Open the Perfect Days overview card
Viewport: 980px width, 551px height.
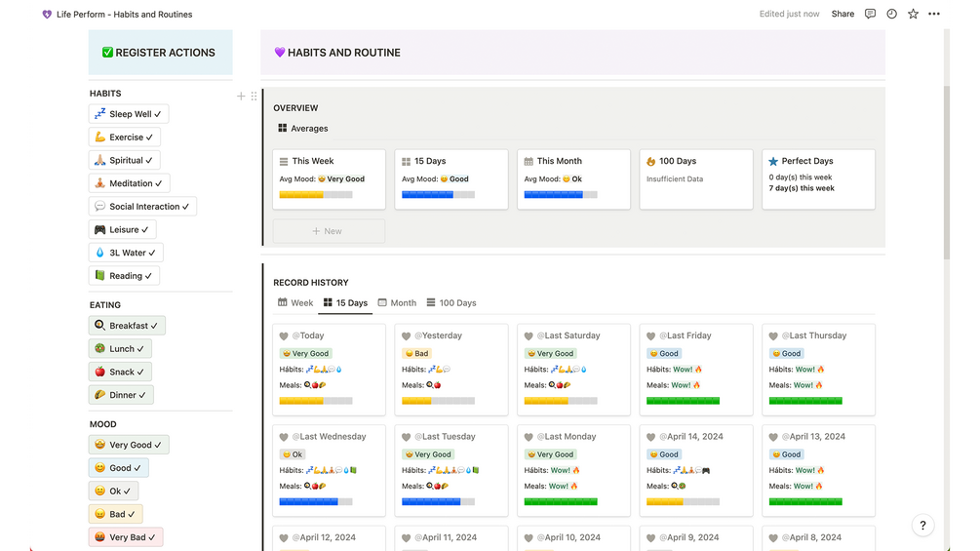coord(819,179)
